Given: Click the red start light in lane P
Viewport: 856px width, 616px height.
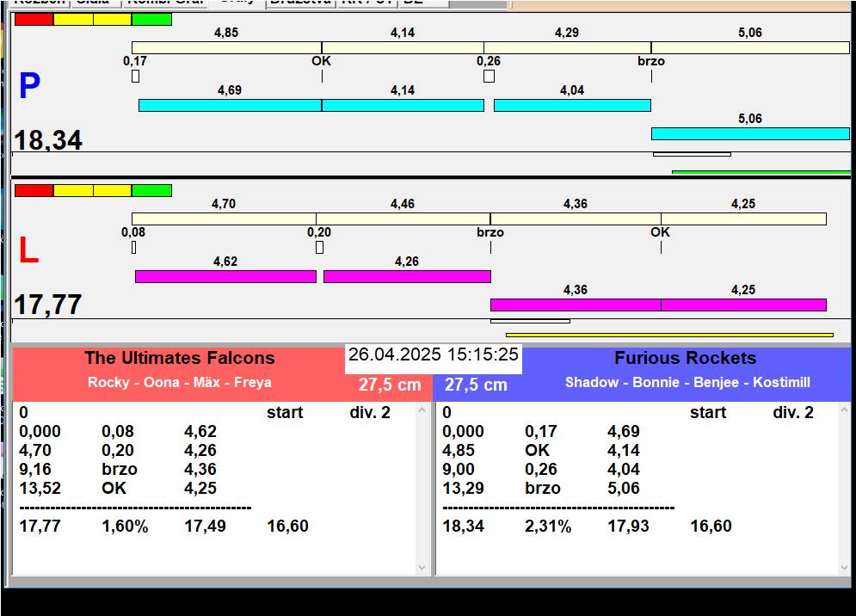Looking at the screenshot, I should (x=34, y=19).
